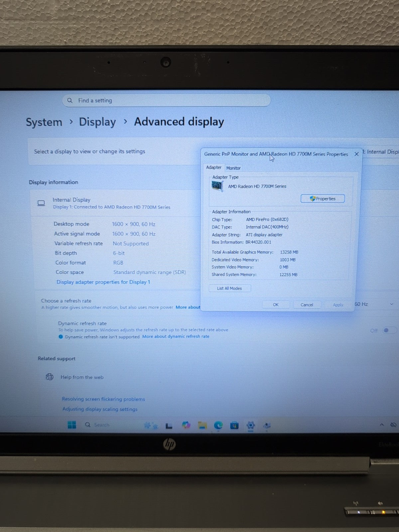
Task: Click the Internal Display monitor icon
Action: (x=41, y=203)
